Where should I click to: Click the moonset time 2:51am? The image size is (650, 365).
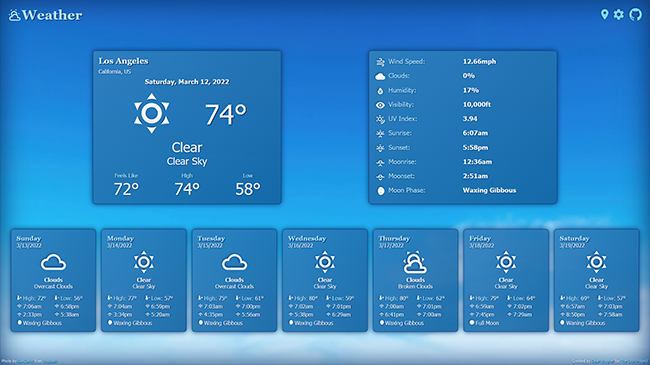click(475, 176)
